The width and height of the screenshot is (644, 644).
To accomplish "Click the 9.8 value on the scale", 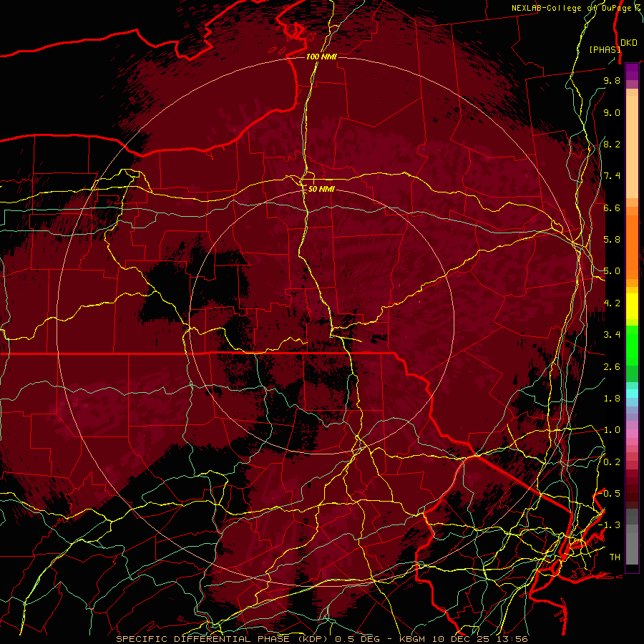I will 612,80.
